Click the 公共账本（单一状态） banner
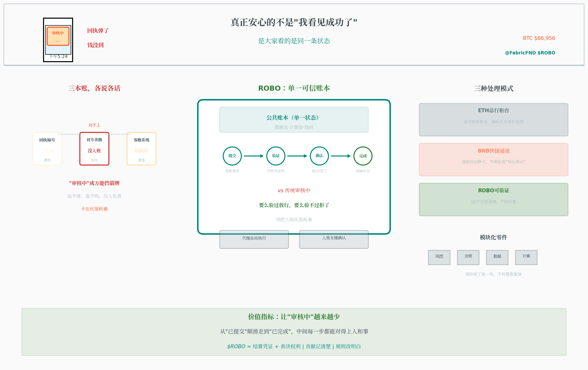Image resolution: width=588 pixels, height=370 pixels. click(x=294, y=120)
